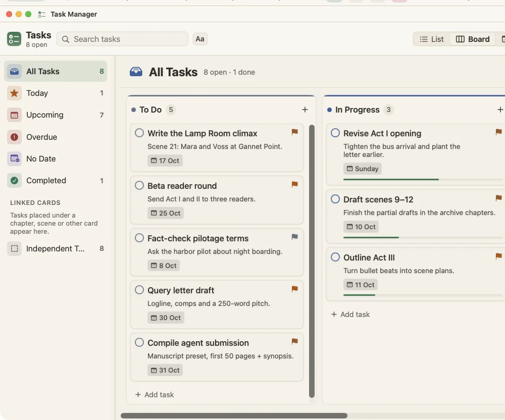
Task: Open the 30 Oct due date chip
Action: pyautogui.click(x=166, y=318)
